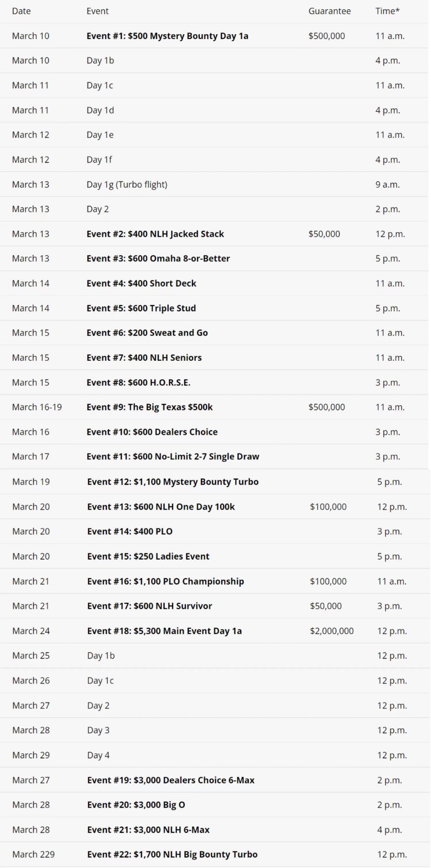Click the Guarantee column header
The image size is (431, 868).
point(329,11)
